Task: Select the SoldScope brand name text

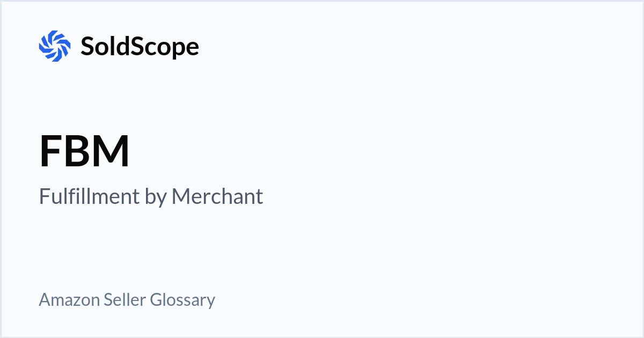Action: (140, 47)
